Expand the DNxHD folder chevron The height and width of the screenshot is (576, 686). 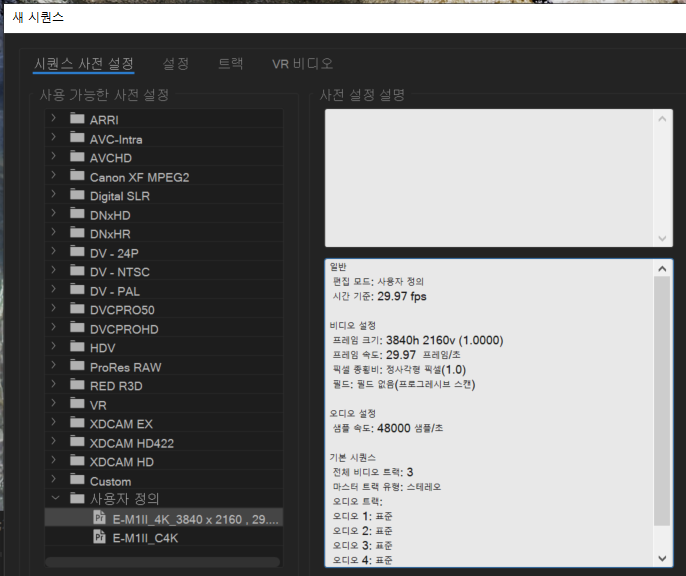(53, 213)
